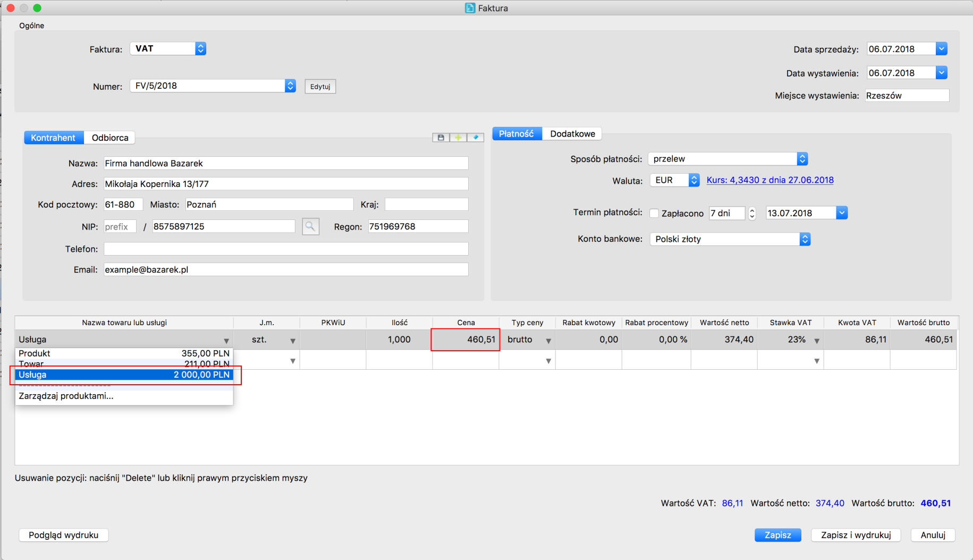Click the empty Kraj field
Screen dimensions: 973x560
427,205
